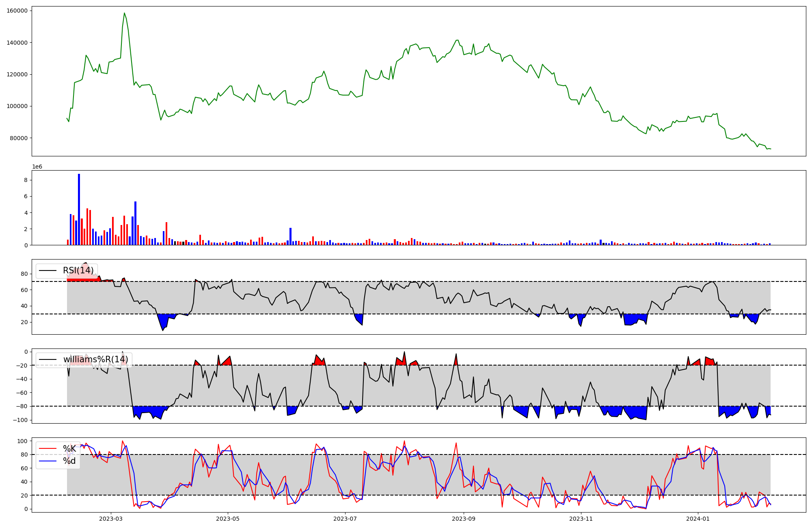Click the 2023-03 x-axis date label
812x528 pixels.
coord(111,519)
